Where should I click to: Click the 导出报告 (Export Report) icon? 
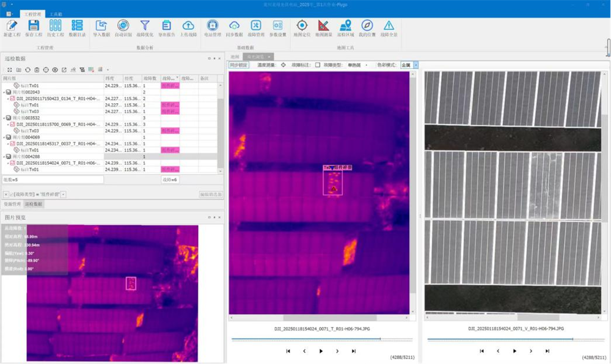coord(166,26)
